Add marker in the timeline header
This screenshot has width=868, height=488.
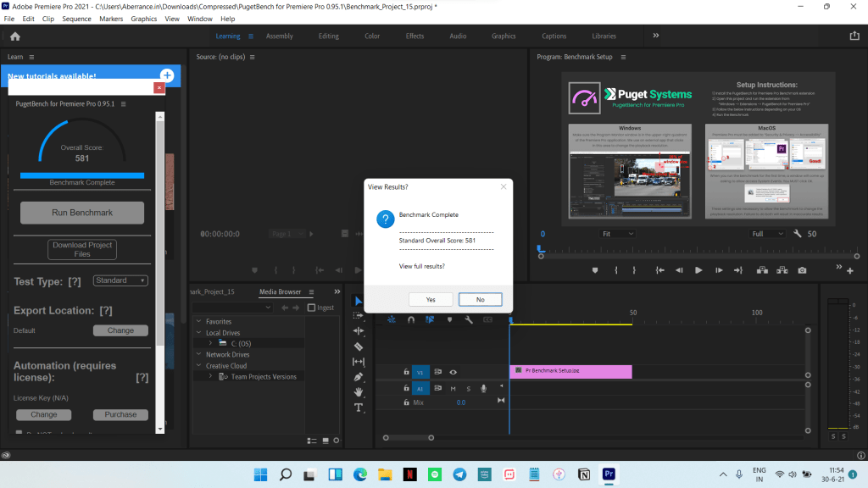point(449,319)
